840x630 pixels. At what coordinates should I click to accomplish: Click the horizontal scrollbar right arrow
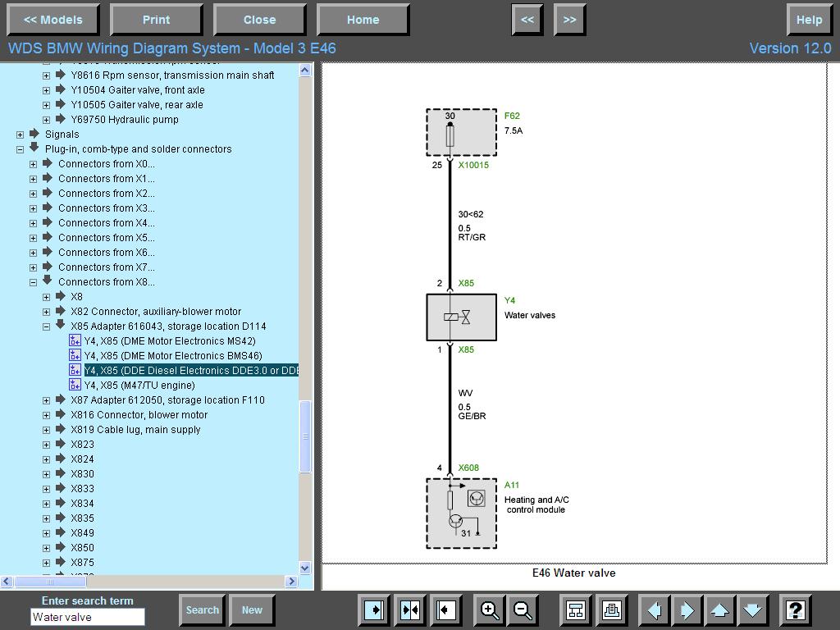291,582
